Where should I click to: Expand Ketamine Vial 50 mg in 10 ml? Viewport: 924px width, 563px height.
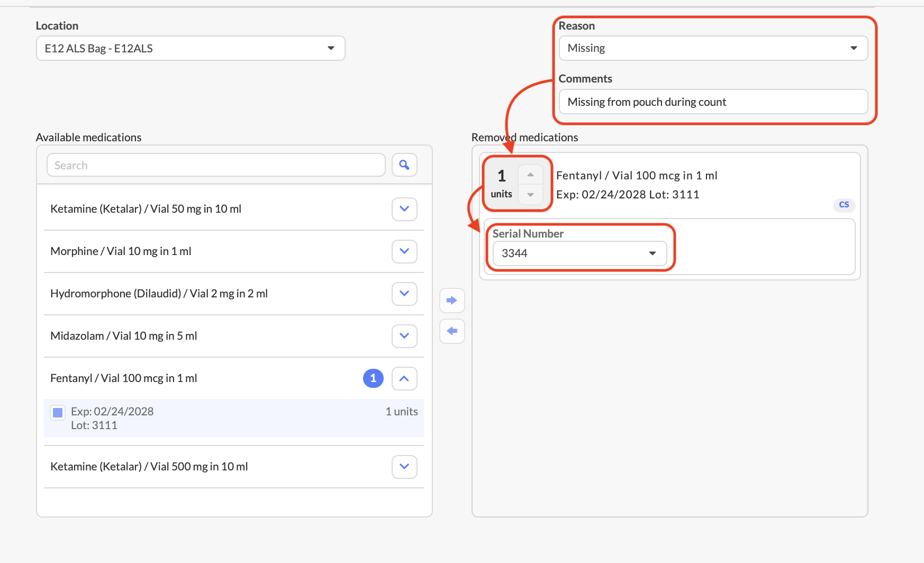[x=404, y=209]
